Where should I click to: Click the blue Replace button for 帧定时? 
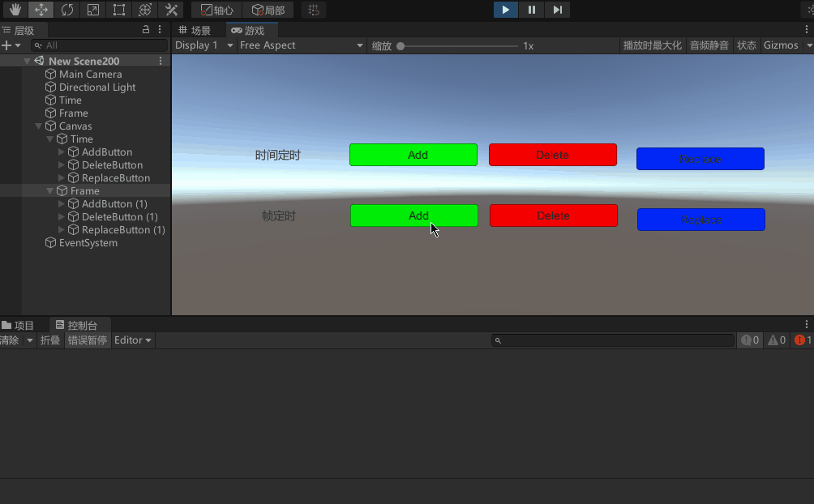click(x=701, y=220)
